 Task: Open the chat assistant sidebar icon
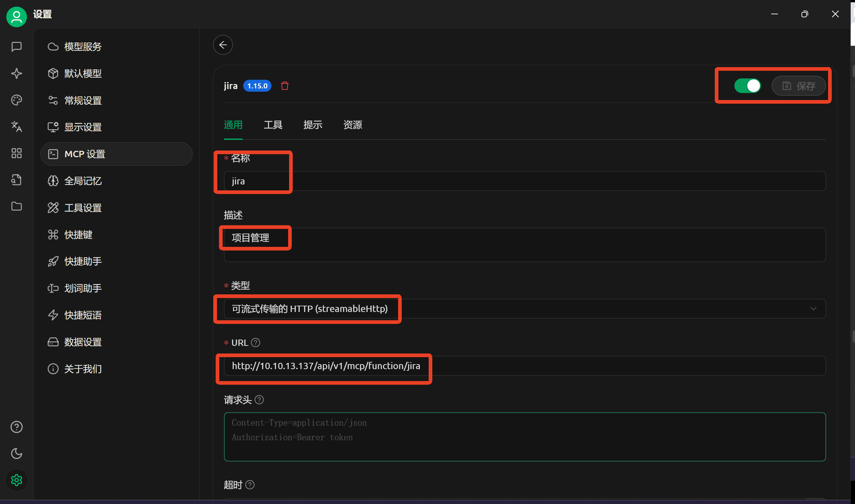tap(16, 47)
